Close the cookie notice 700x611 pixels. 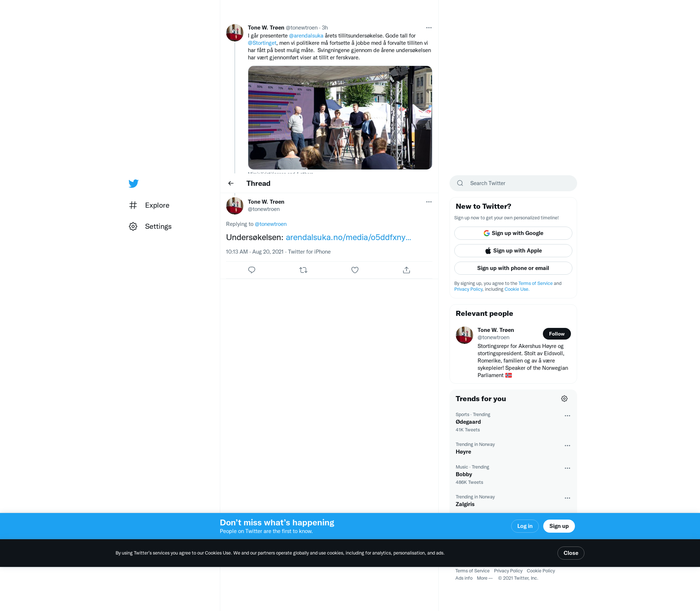pos(571,553)
